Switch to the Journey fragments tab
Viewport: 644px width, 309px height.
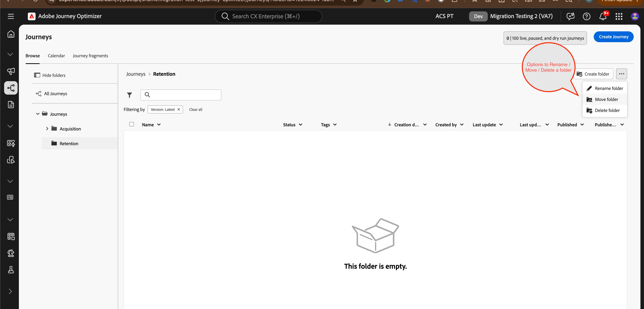(90, 56)
